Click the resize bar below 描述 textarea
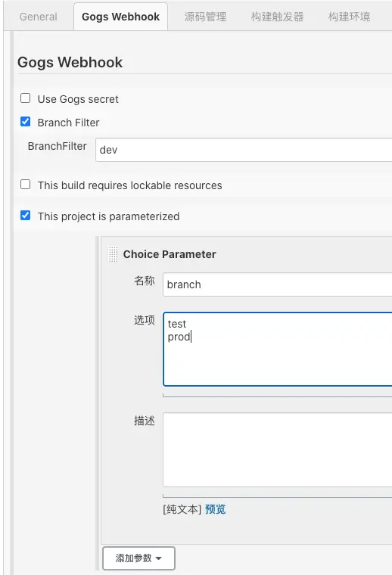The height and width of the screenshot is (575, 392). pyautogui.click(x=277, y=496)
